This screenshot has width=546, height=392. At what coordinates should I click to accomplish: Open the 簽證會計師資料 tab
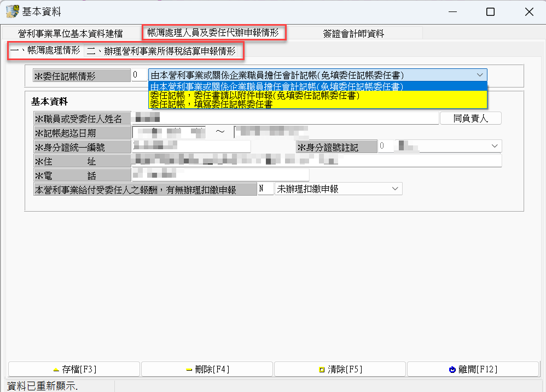pyautogui.click(x=353, y=33)
